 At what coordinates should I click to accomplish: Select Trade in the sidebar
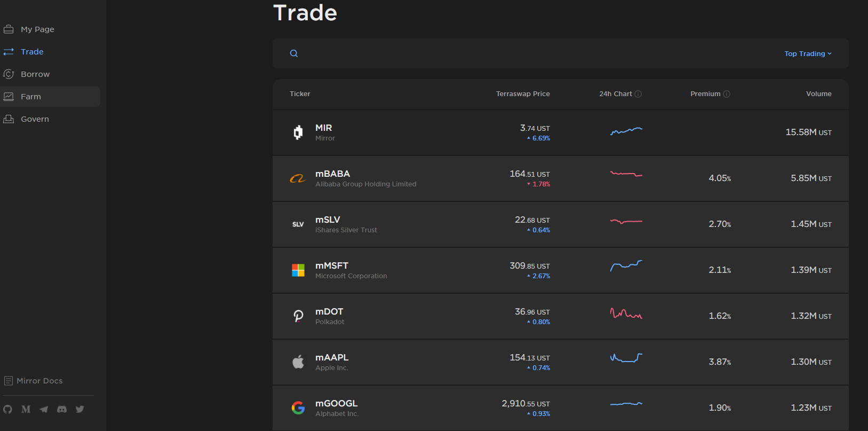pyautogui.click(x=32, y=52)
